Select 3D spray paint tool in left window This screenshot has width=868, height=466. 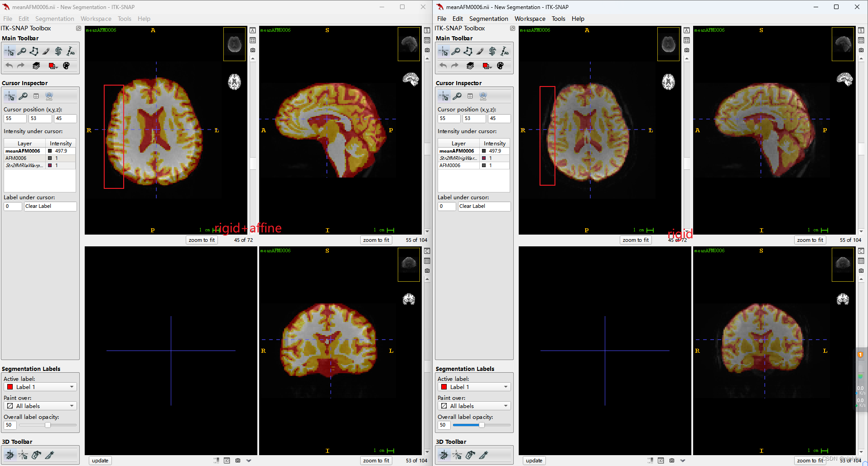pos(36,455)
